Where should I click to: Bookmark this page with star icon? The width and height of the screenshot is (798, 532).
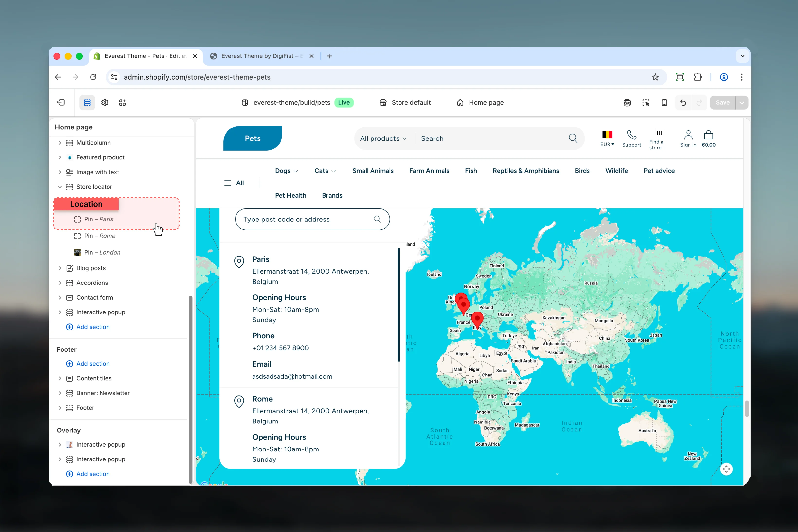click(655, 77)
